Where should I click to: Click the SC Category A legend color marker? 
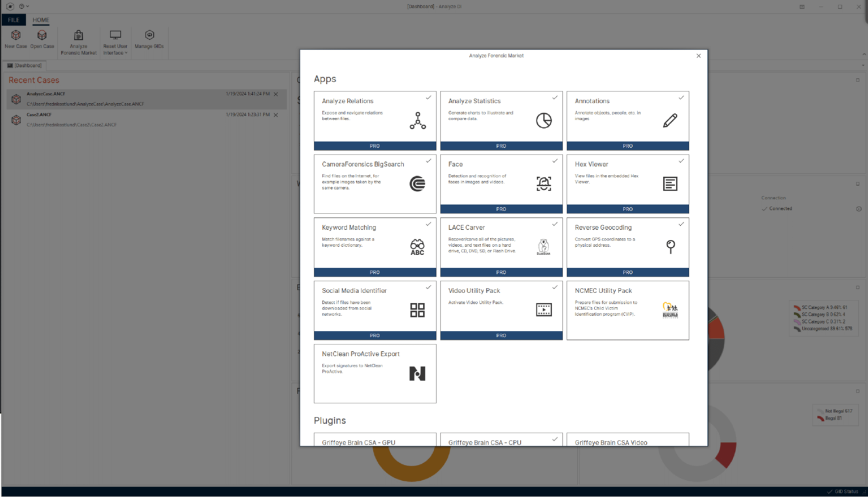[795, 309]
